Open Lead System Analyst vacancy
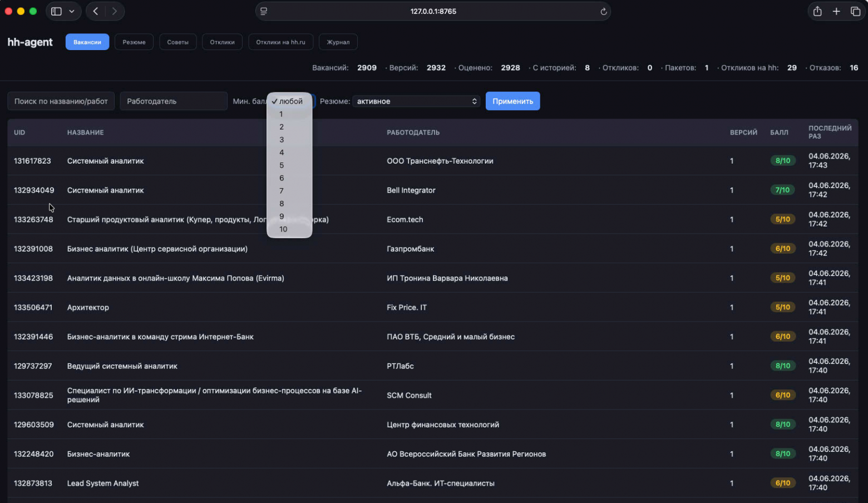This screenshot has width=868, height=503. (103, 484)
